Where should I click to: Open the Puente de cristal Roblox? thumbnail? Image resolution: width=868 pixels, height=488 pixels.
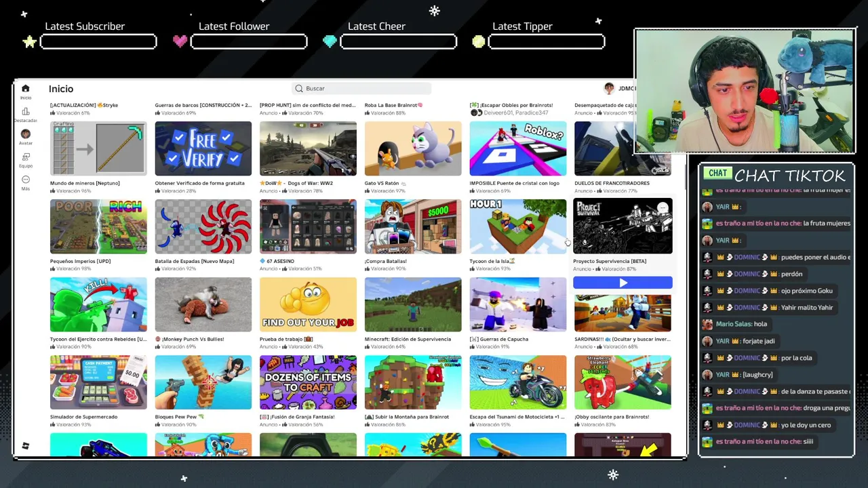(x=517, y=148)
